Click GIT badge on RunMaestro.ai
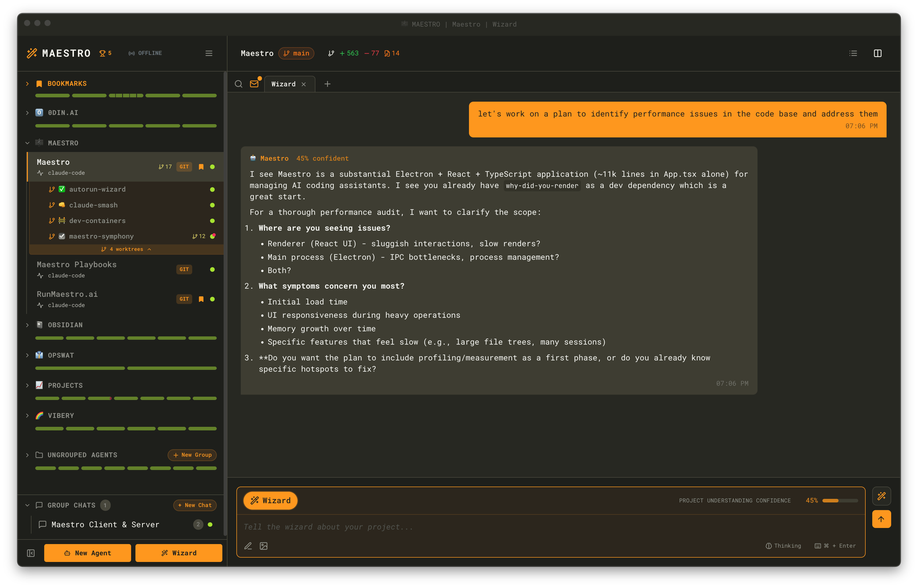 click(184, 299)
